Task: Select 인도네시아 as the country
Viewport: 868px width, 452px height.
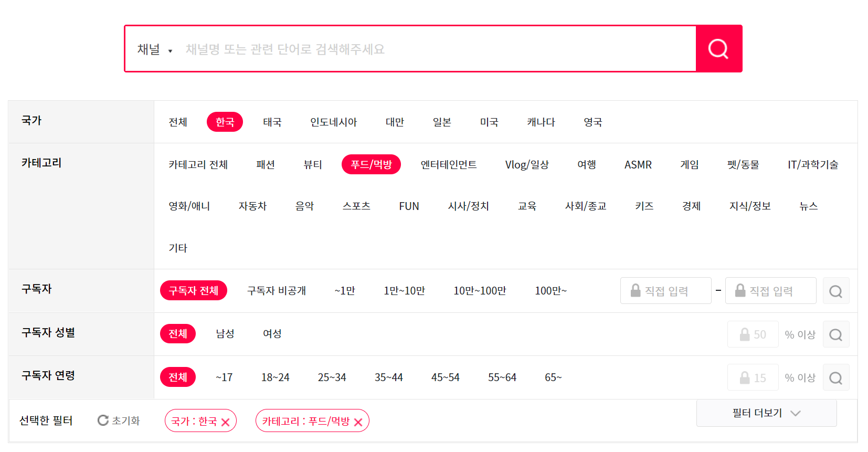Action: [333, 122]
